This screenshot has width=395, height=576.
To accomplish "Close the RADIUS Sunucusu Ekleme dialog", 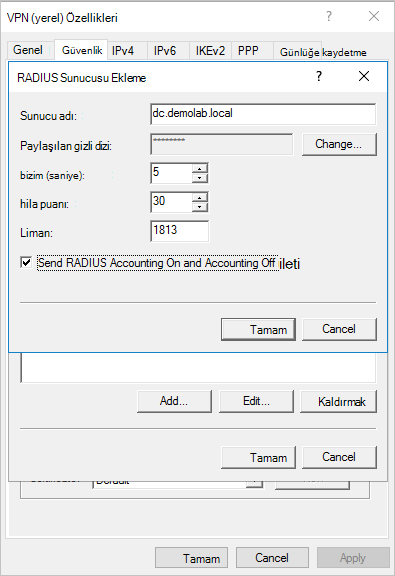I will pyautogui.click(x=364, y=76).
